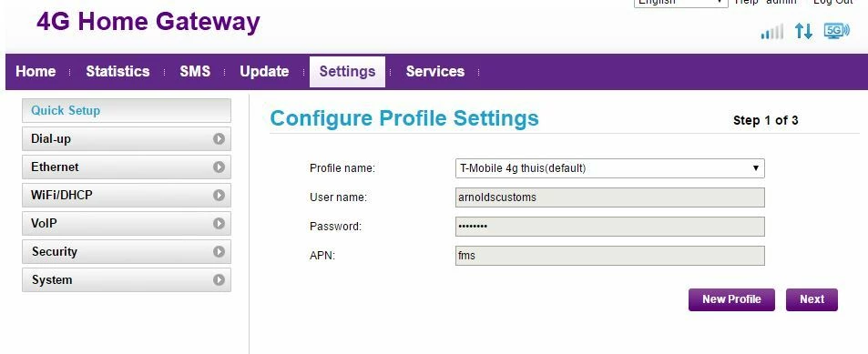Proceed with the Next button
This screenshot has height=354, width=868.
(x=812, y=299)
